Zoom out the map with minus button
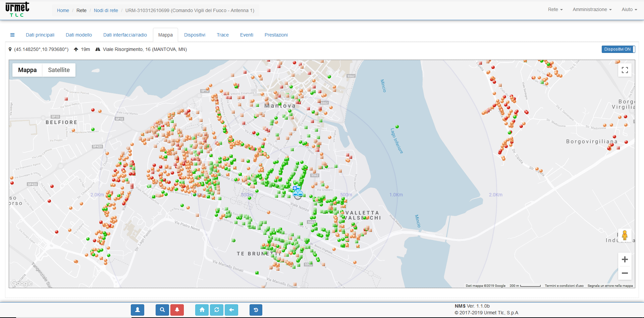The height and width of the screenshot is (318, 644). click(x=625, y=273)
